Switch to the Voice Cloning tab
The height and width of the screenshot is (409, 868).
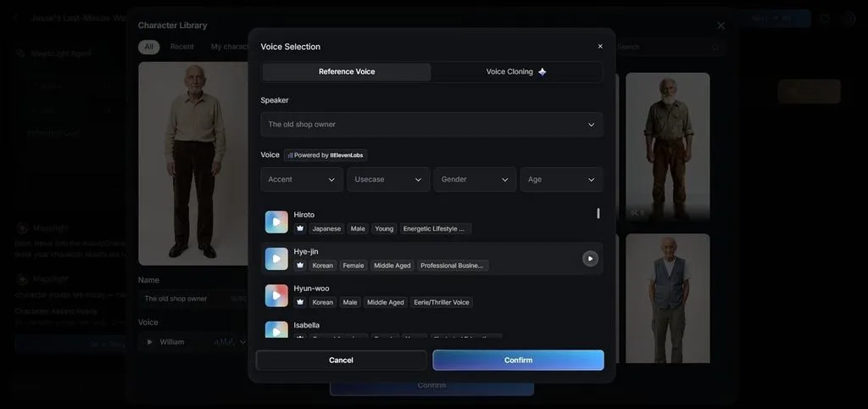coord(516,71)
